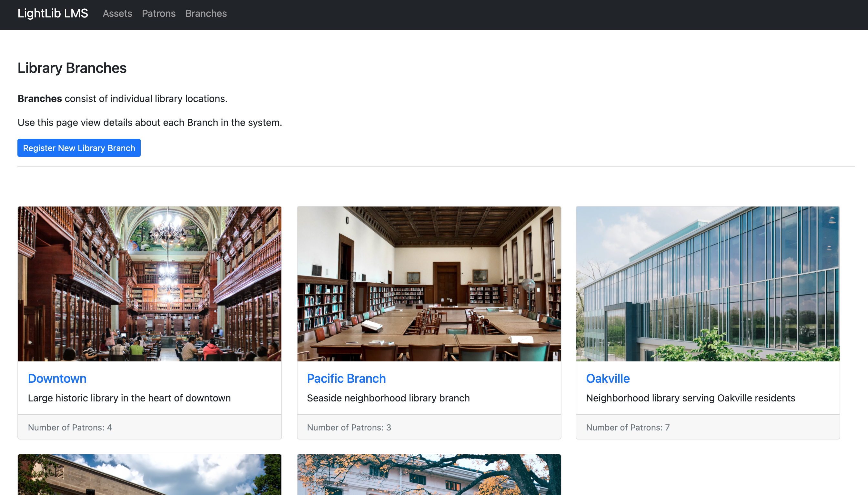Click the Oakville residents description text
This screenshot has width=868, height=495.
(x=690, y=398)
